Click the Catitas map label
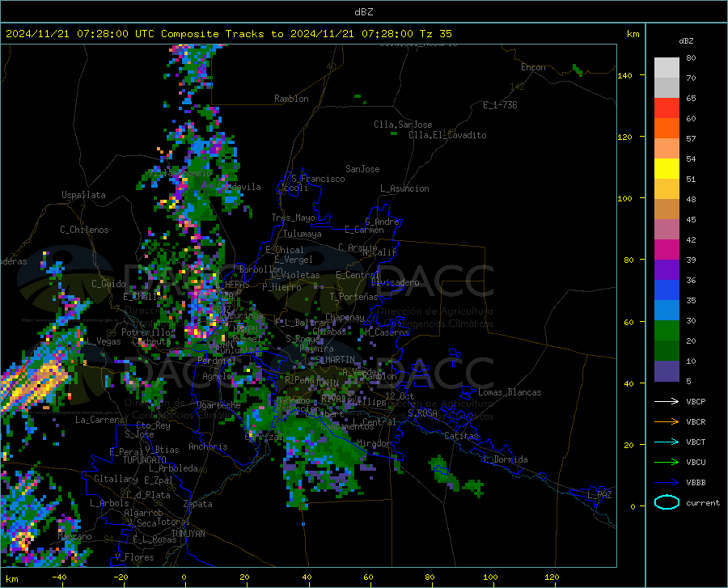The width and height of the screenshot is (728, 588). click(x=461, y=436)
